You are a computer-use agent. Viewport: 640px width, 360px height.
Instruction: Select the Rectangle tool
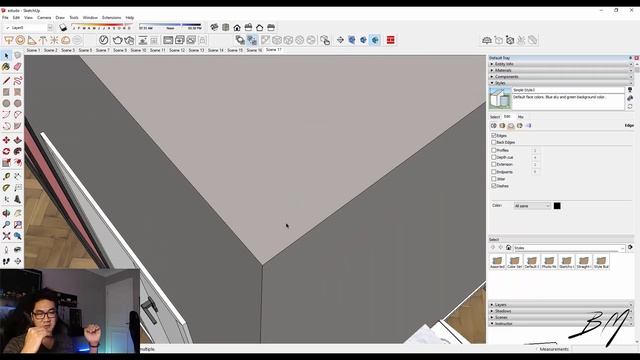point(6,92)
